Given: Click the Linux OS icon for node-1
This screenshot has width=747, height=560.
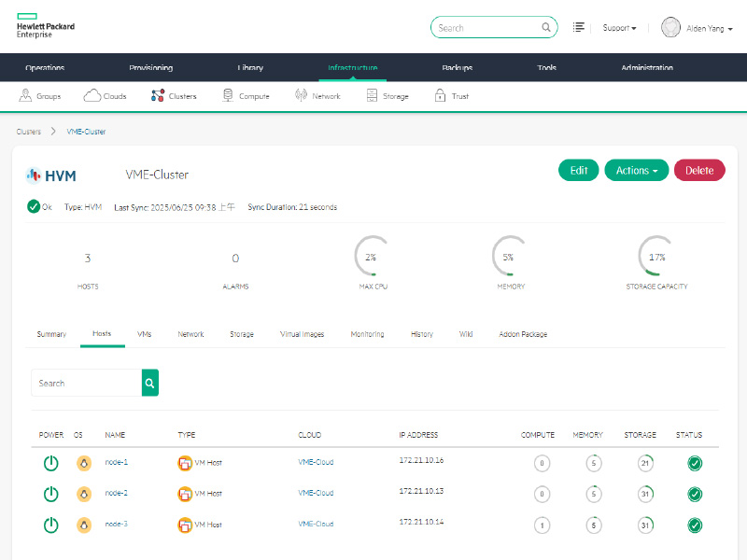Looking at the screenshot, I should (x=84, y=463).
